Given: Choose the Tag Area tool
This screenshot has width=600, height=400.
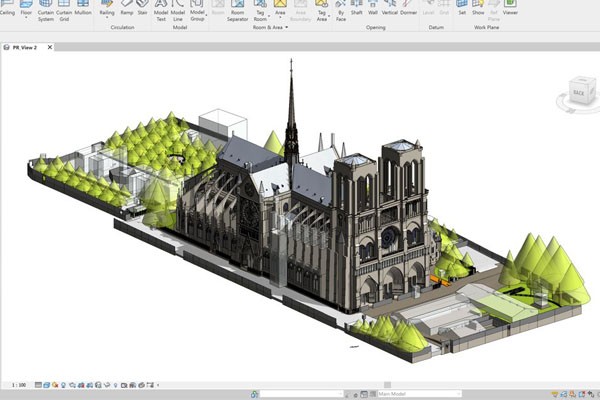Looking at the screenshot, I should 321,11.
